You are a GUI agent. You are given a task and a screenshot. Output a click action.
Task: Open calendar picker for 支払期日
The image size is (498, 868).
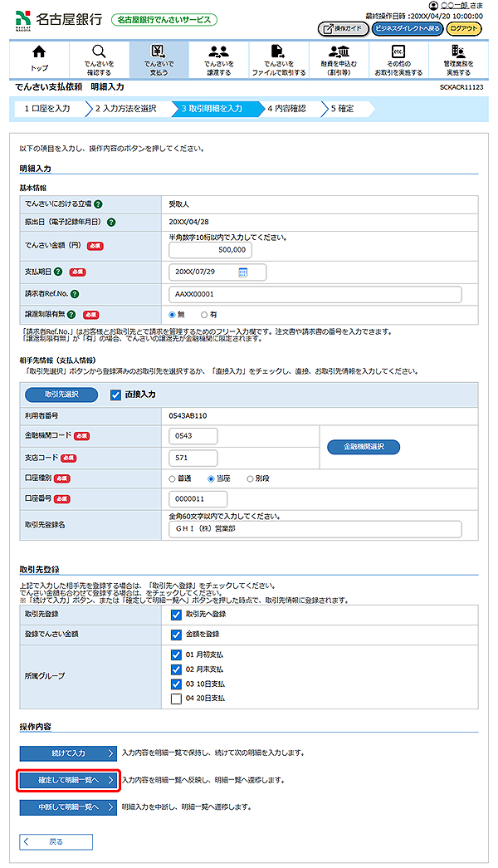(x=243, y=272)
